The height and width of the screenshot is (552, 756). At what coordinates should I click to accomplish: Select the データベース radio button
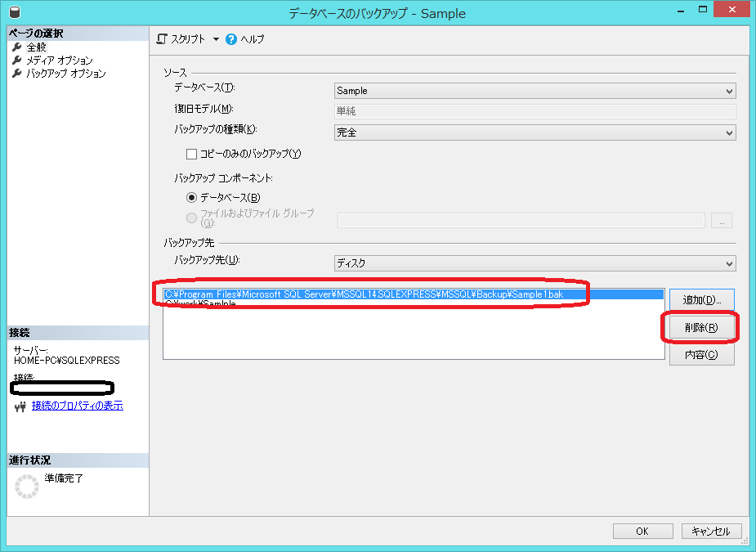(191, 197)
